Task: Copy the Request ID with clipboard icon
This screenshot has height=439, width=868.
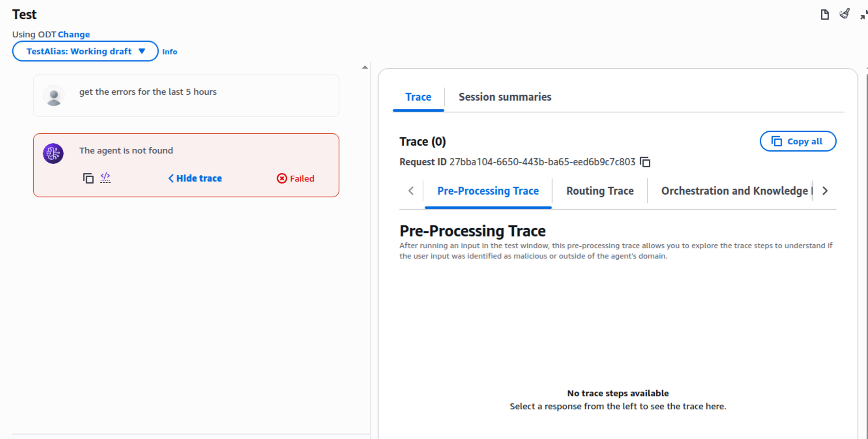Action: [x=645, y=162]
